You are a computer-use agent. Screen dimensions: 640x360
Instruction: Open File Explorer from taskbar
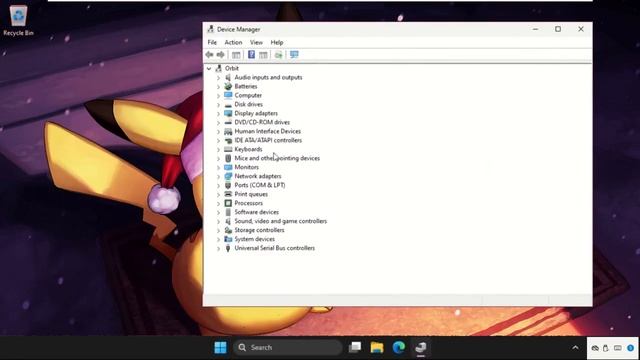(377, 347)
